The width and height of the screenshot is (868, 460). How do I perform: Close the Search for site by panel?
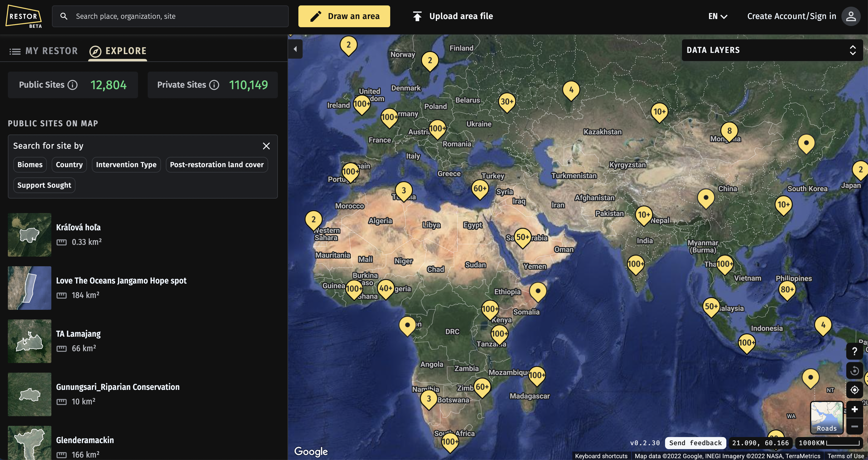coord(266,146)
